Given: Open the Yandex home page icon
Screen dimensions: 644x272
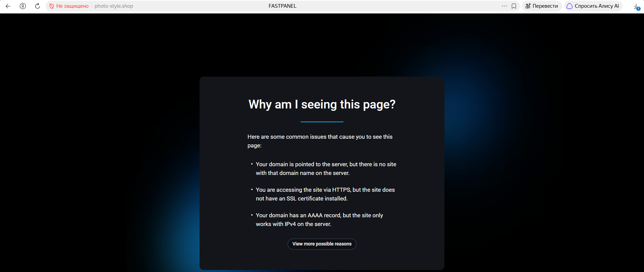Looking at the screenshot, I should coord(23,6).
